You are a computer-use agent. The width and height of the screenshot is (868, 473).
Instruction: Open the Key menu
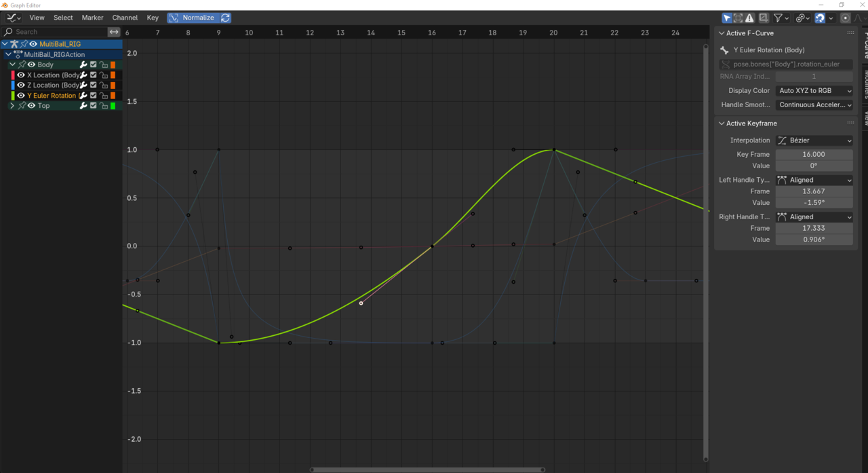pos(153,18)
